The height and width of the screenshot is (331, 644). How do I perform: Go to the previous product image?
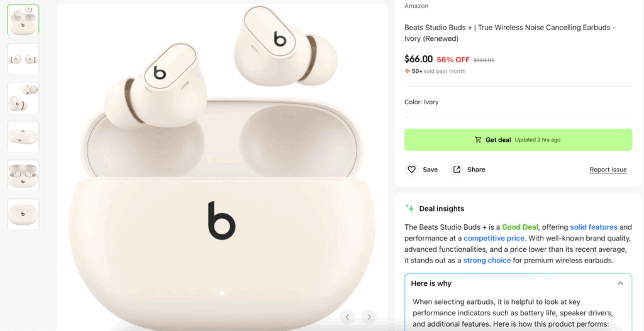point(348,317)
